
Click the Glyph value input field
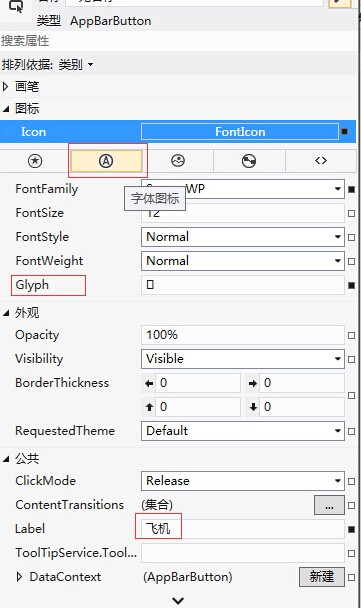(243, 285)
